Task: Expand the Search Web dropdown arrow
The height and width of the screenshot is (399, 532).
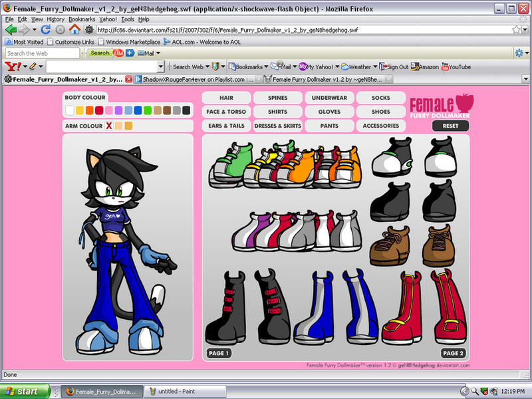Action: [x=207, y=66]
